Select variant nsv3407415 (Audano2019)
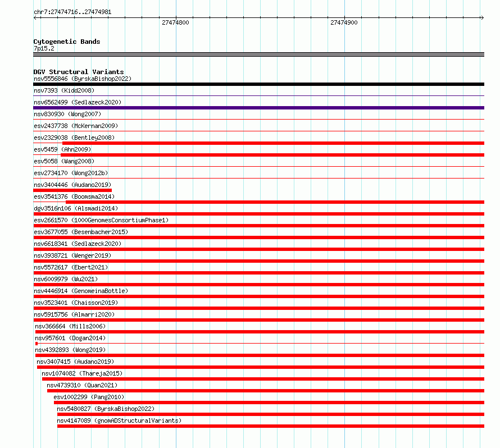This screenshot has width=500, height=448. coord(75,362)
